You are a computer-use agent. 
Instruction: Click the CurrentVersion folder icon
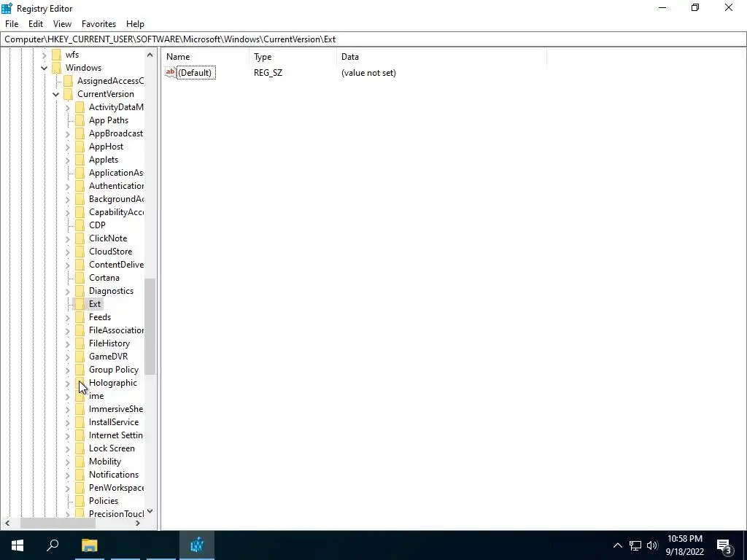point(68,94)
